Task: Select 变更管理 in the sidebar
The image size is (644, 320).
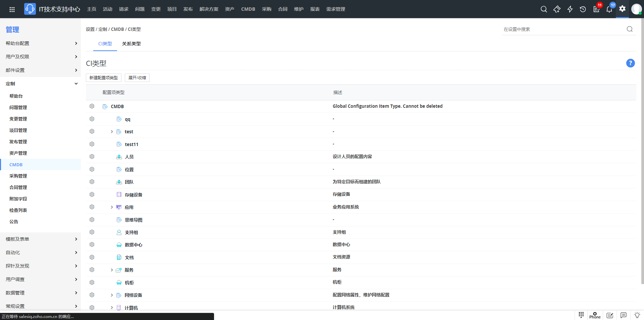Action: click(18, 119)
